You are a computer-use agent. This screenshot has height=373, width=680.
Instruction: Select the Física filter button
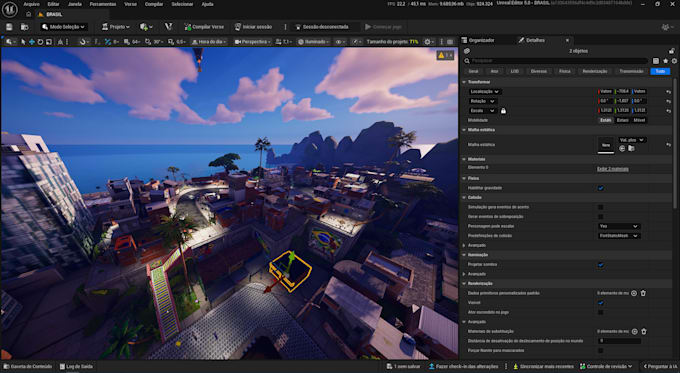564,71
